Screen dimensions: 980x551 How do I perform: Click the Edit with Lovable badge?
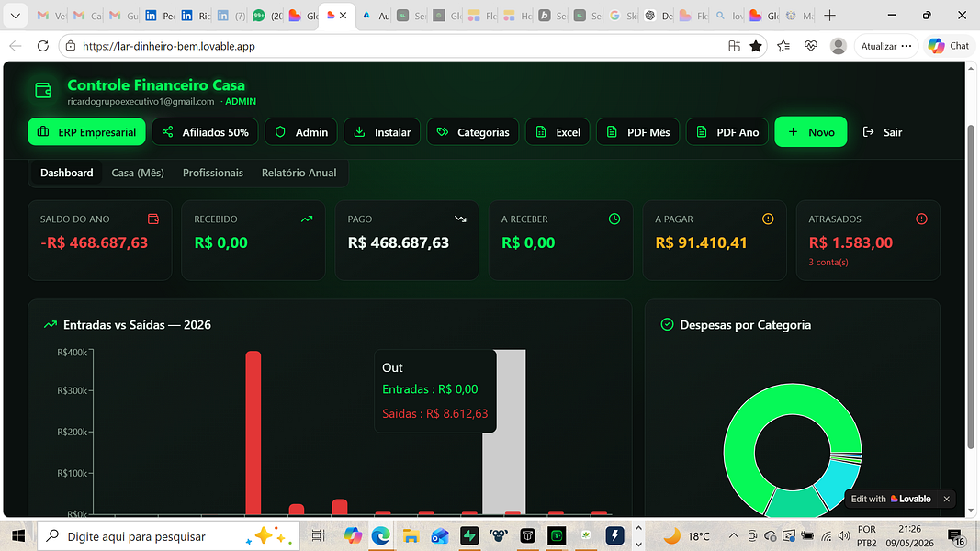pyautogui.click(x=891, y=499)
